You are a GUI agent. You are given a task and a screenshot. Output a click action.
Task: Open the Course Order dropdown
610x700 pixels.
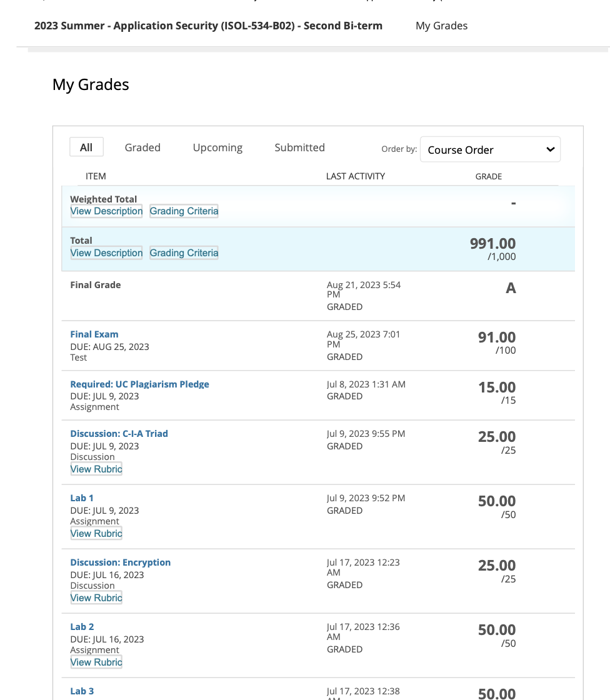click(490, 150)
